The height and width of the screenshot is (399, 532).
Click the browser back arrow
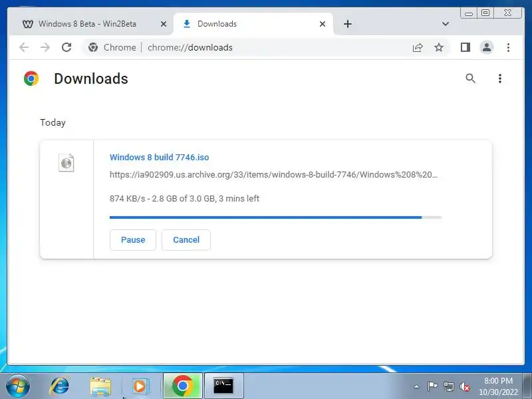pyautogui.click(x=24, y=47)
